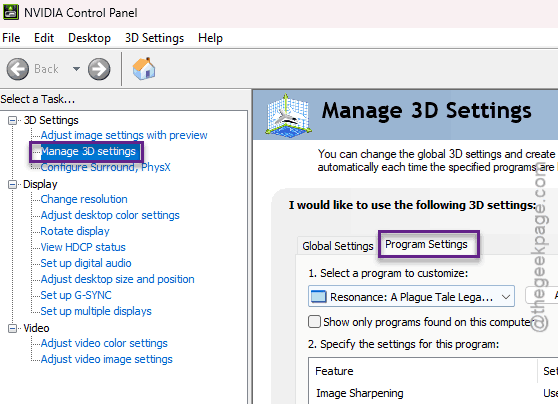Switch to the Global Settings tab
Screen dimensions: 558x404
pyautogui.click(x=338, y=246)
